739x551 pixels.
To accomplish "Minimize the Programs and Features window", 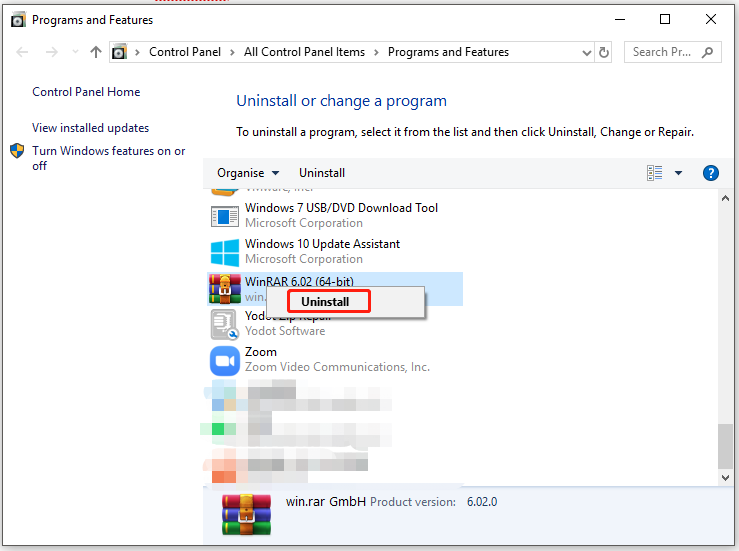I will click(620, 20).
